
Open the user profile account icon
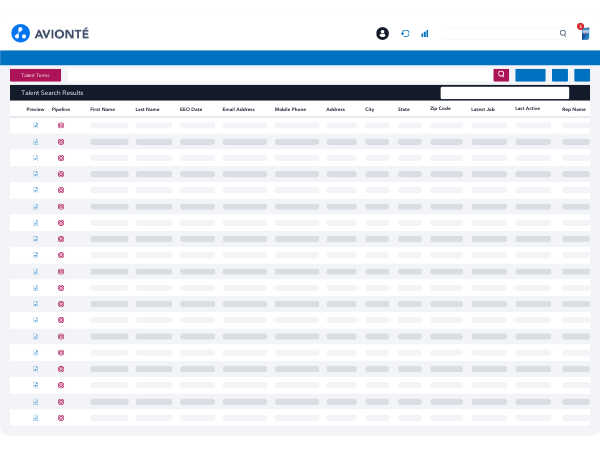pos(382,33)
